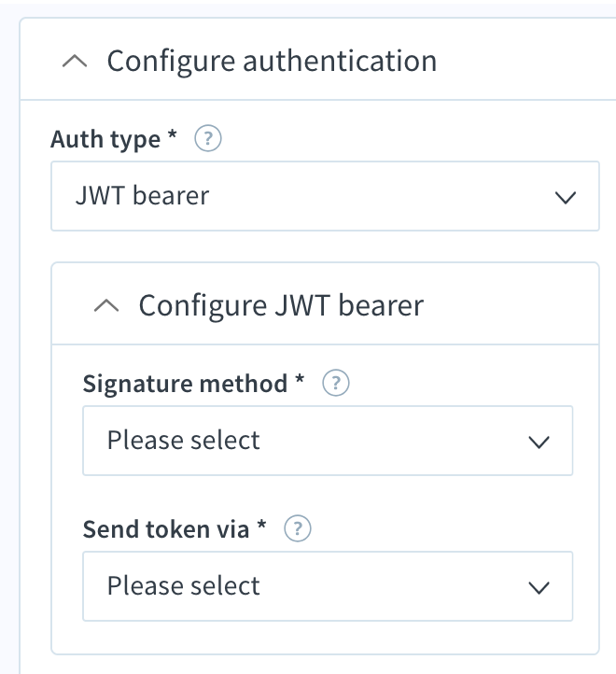This screenshot has height=674, width=616.
Task: Click the Signature method field label
Action: point(185,384)
